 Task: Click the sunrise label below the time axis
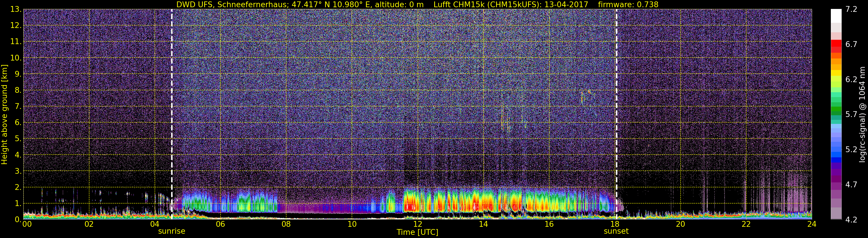coord(171,231)
